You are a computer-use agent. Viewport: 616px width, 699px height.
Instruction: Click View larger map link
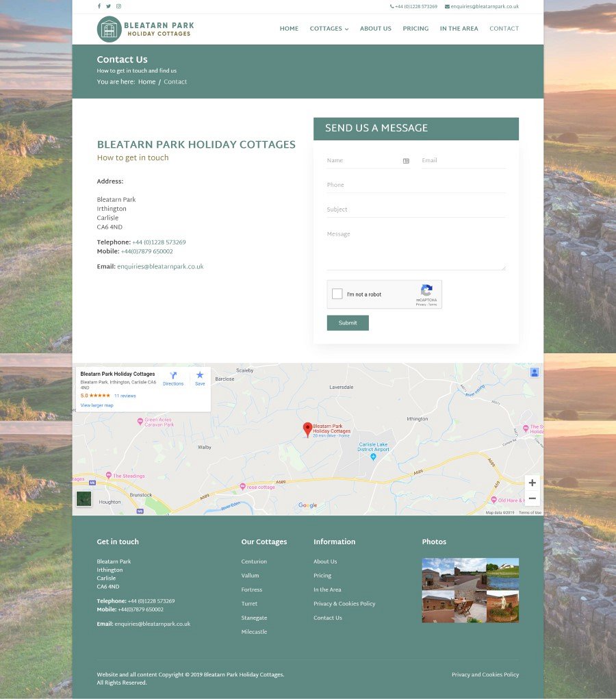(x=97, y=405)
